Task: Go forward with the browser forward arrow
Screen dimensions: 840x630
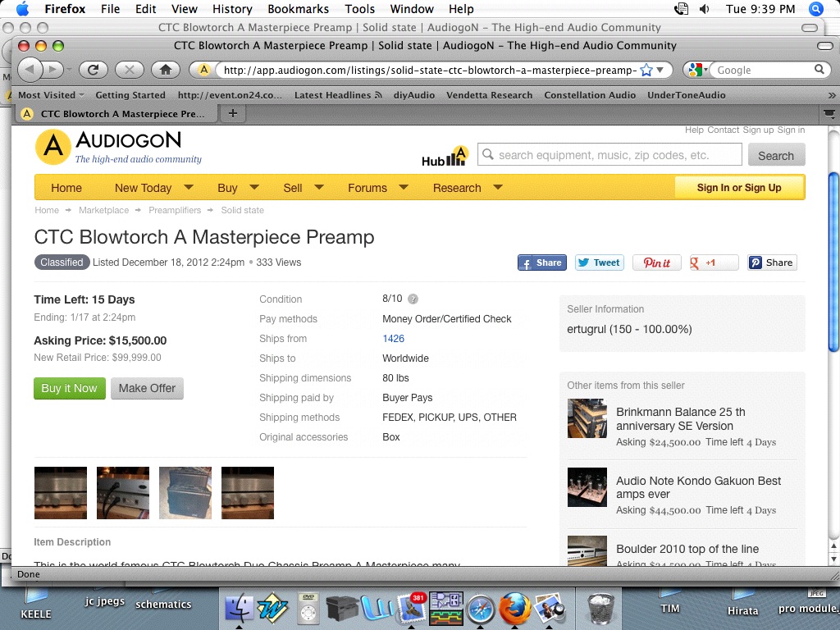Action: click(x=53, y=69)
